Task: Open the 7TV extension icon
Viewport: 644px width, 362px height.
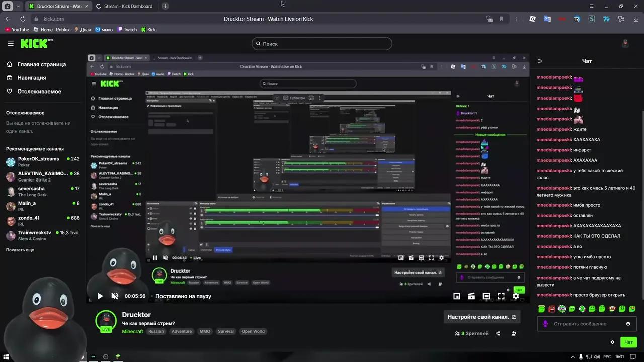Action: (606, 19)
